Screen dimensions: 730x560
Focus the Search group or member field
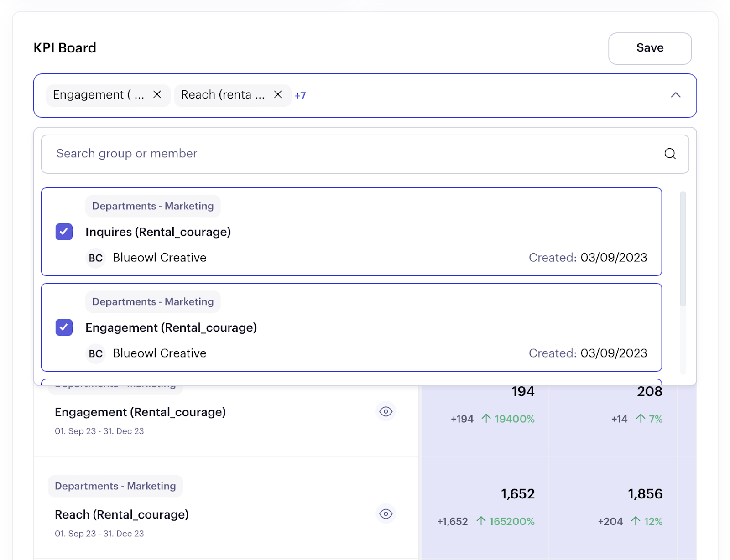click(x=365, y=154)
